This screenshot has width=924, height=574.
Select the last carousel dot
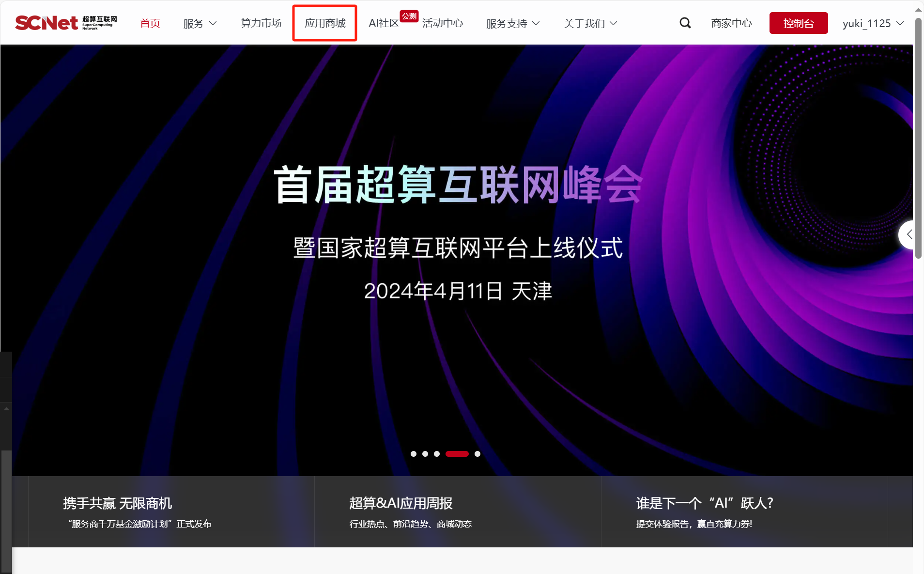pyautogui.click(x=477, y=454)
